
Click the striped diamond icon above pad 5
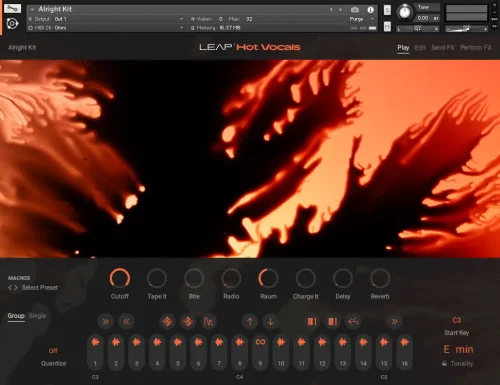point(188,321)
